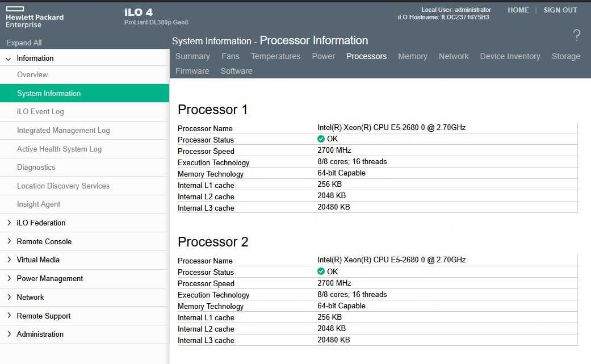This screenshot has height=364, width=591.
Task: Open the Active Health System Log
Action: point(59,149)
